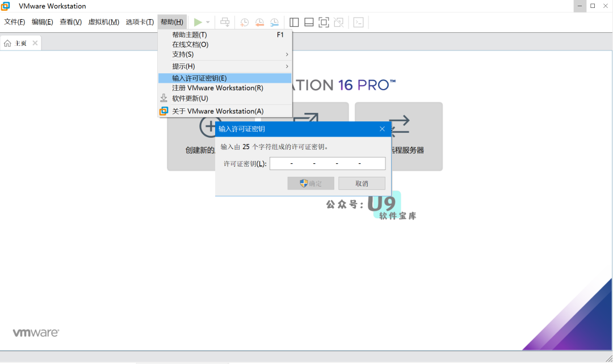The width and height of the screenshot is (613, 364).
Task: Select 注册 VMware Workstation(R) entry
Action: point(225,88)
